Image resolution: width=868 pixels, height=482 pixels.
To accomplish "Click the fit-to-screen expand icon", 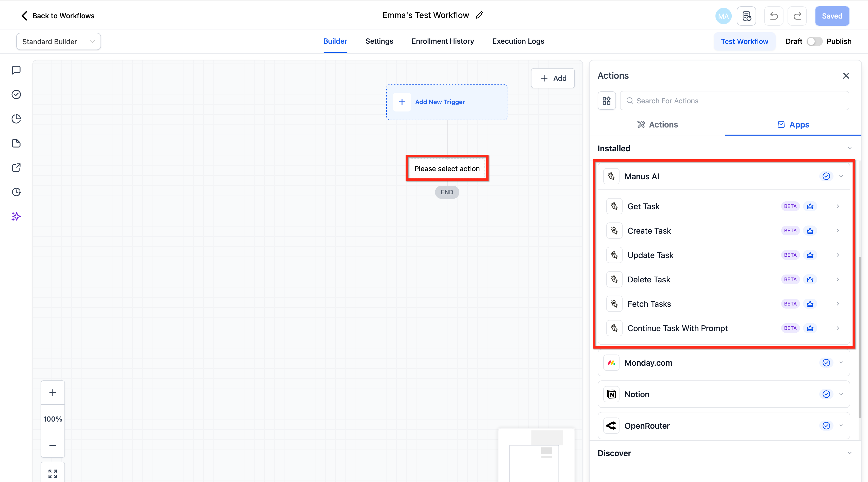I will point(53,474).
